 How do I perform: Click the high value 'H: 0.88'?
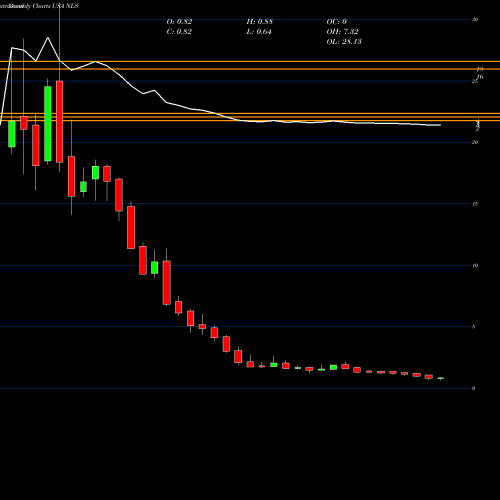(x=260, y=22)
